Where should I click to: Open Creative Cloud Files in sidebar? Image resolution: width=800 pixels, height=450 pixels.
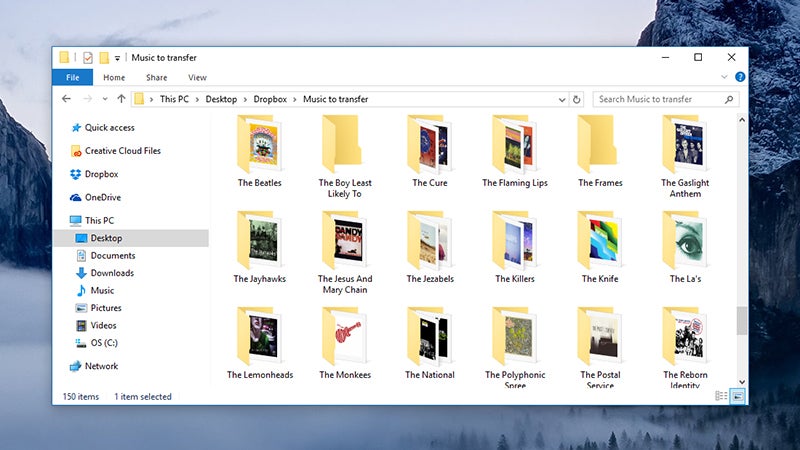coord(122,151)
